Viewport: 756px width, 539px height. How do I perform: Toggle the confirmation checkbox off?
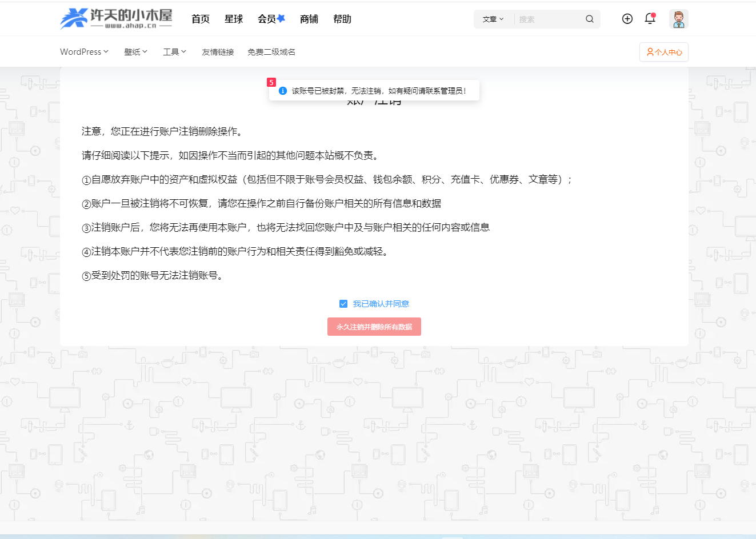343,304
